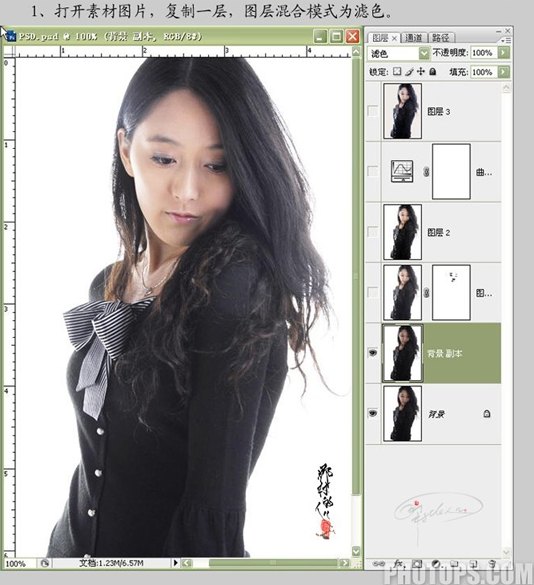This screenshot has height=585, width=534.
Task: Click document vertical scrollbar down arrow
Action: [356, 551]
